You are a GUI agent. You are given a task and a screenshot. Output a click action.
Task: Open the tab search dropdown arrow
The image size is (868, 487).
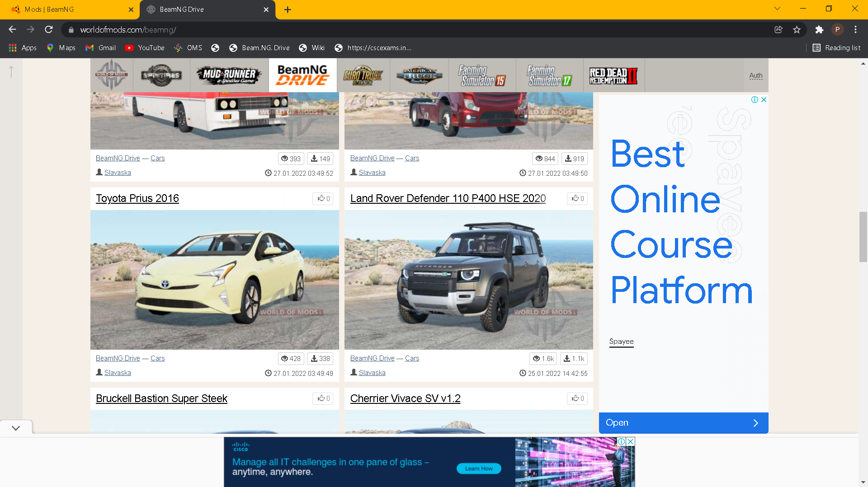pos(778,9)
